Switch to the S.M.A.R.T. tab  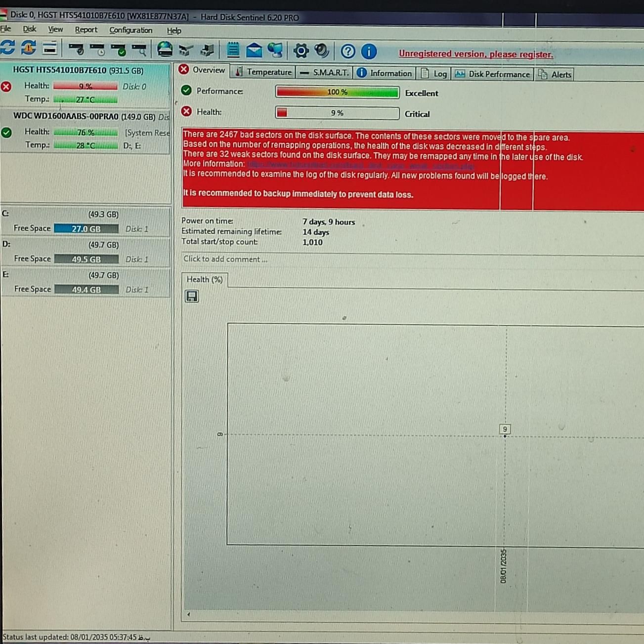click(325, 73)
